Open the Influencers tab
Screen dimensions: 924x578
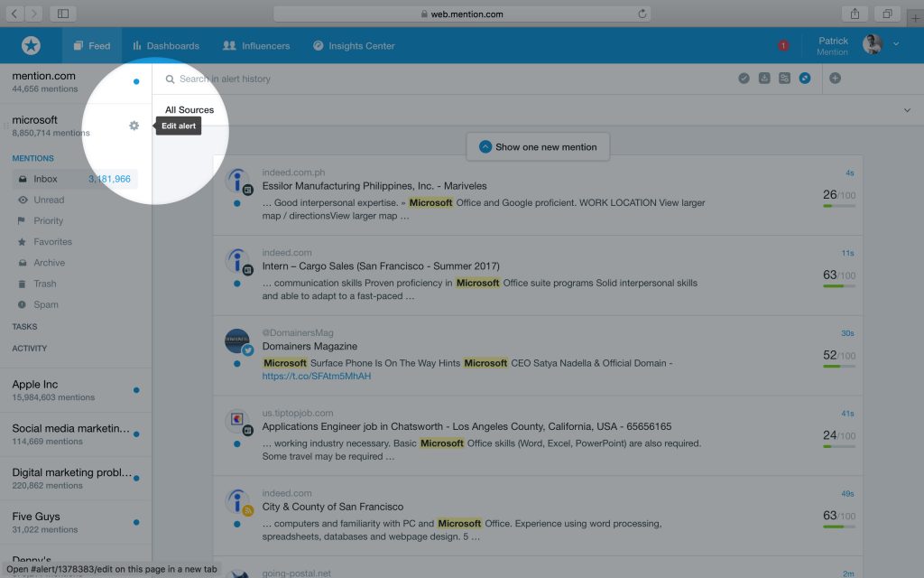coord(256,45)
